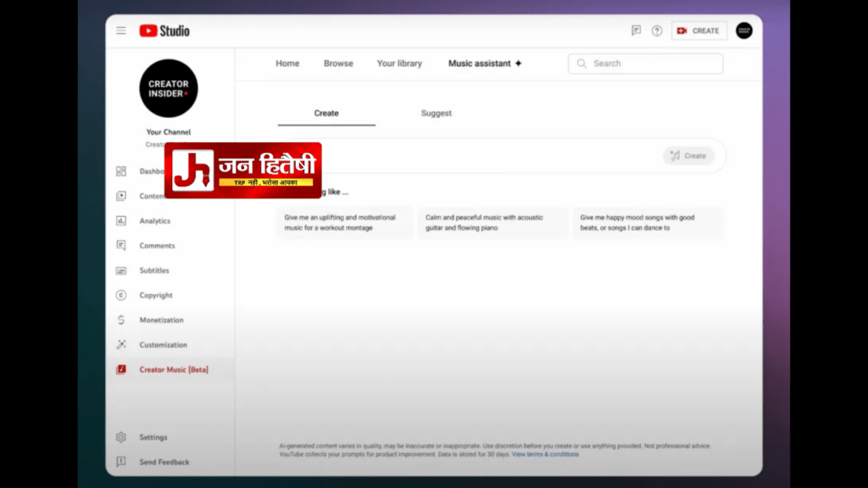Click the Settings gear icon
This screenshot has height=488, width=868.
(121, 437)
